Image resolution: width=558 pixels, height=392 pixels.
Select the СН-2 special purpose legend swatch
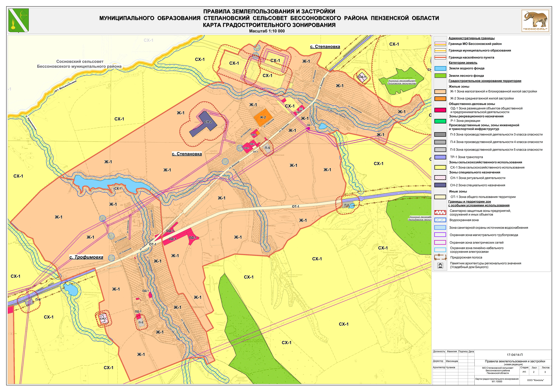coord(440,185)
